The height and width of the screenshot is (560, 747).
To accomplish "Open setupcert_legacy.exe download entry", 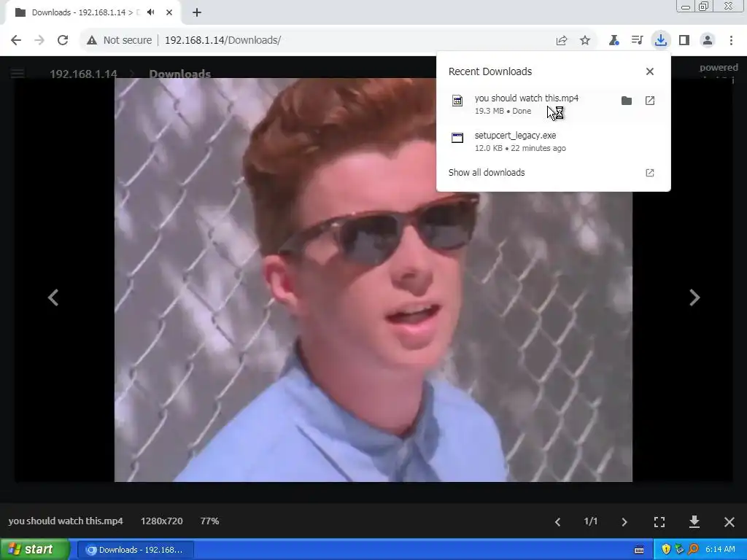I will (553, 141).
